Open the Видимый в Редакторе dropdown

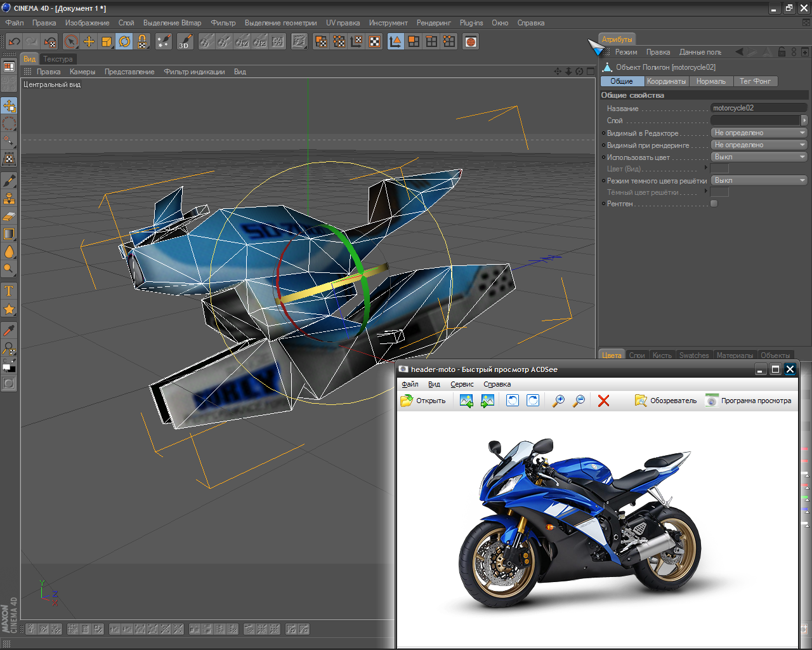(759, 133)
